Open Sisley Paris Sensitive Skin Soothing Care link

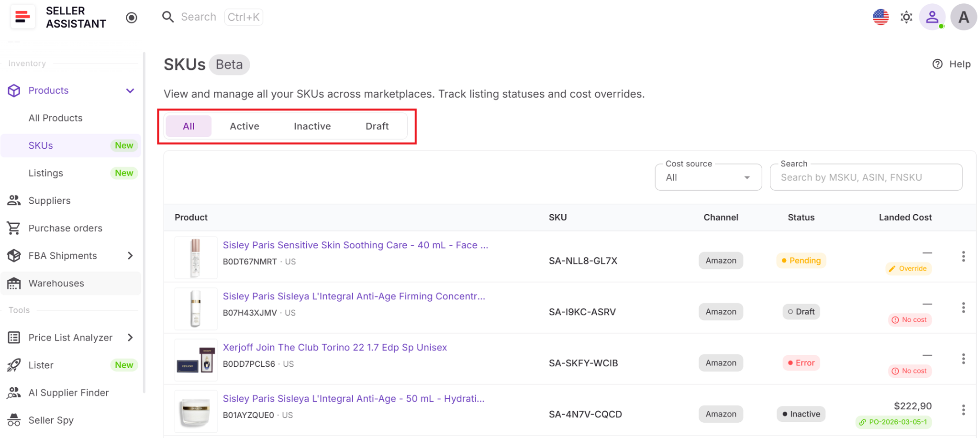click(x=356, y=245)
